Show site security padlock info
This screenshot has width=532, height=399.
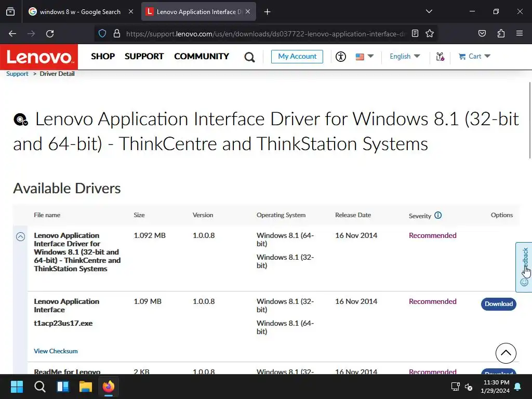click(x=117, y=34)
